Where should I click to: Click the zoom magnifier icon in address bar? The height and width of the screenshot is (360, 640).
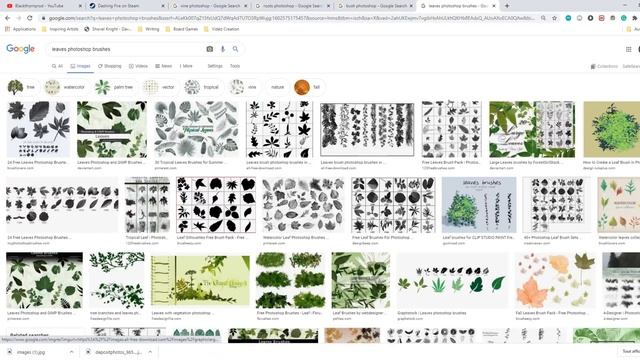click(543, 18)
